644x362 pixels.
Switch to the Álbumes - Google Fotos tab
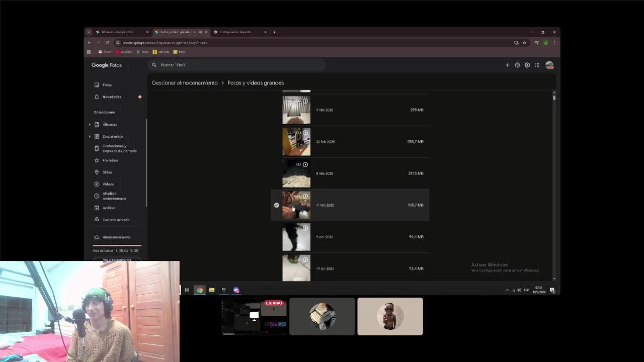(122, 32)
